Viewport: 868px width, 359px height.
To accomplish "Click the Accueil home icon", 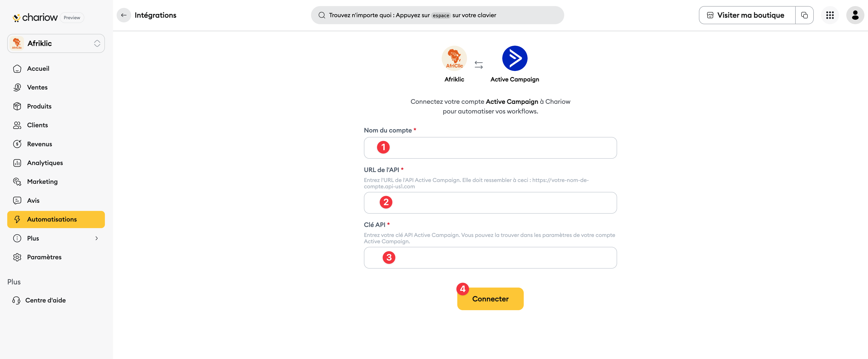I will pos(17,69).
